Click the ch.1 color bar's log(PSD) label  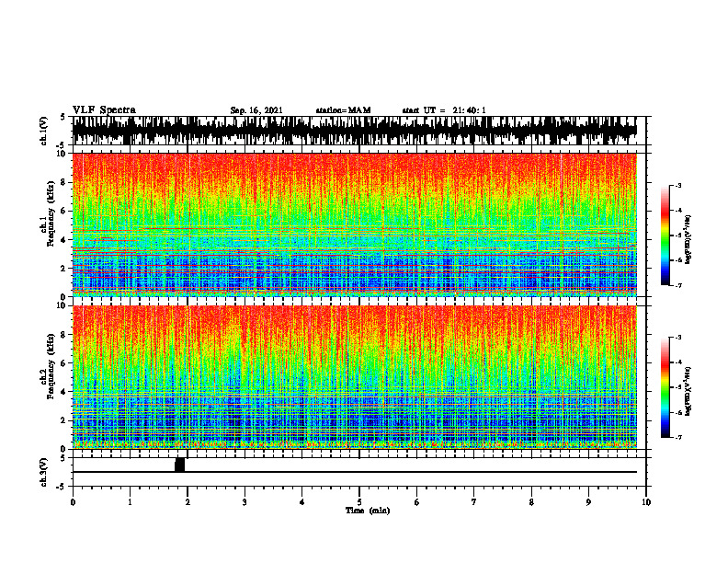coord(688,239)
